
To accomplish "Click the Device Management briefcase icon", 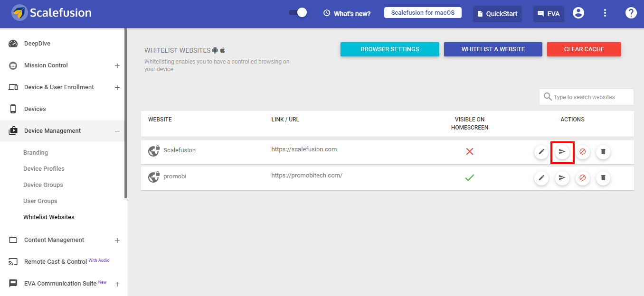I will tap(13, 131).
